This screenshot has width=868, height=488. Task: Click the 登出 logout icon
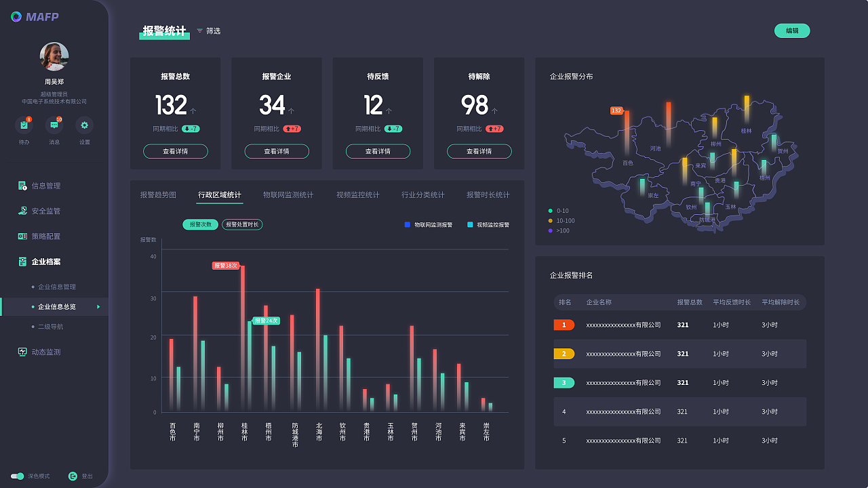[x=73, y=476]
